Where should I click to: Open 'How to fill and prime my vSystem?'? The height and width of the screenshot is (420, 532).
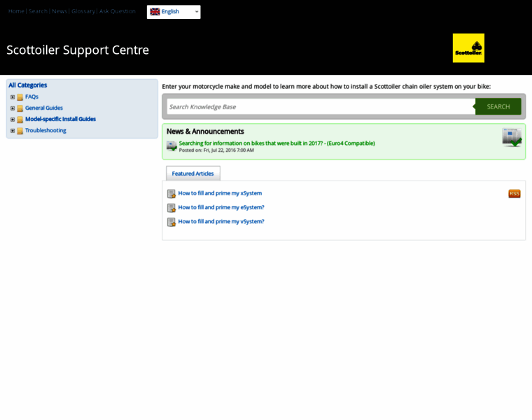(x=221, y=221)
